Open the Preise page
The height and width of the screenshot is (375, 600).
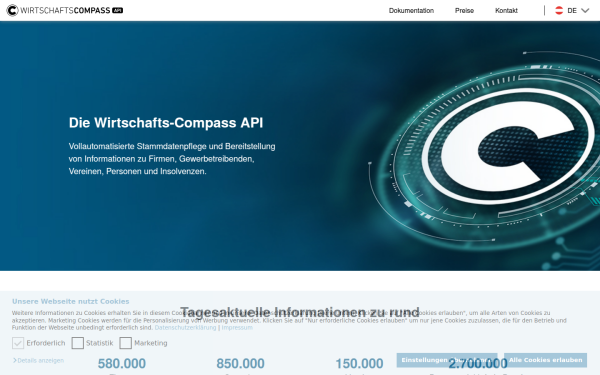click(464, 11)
